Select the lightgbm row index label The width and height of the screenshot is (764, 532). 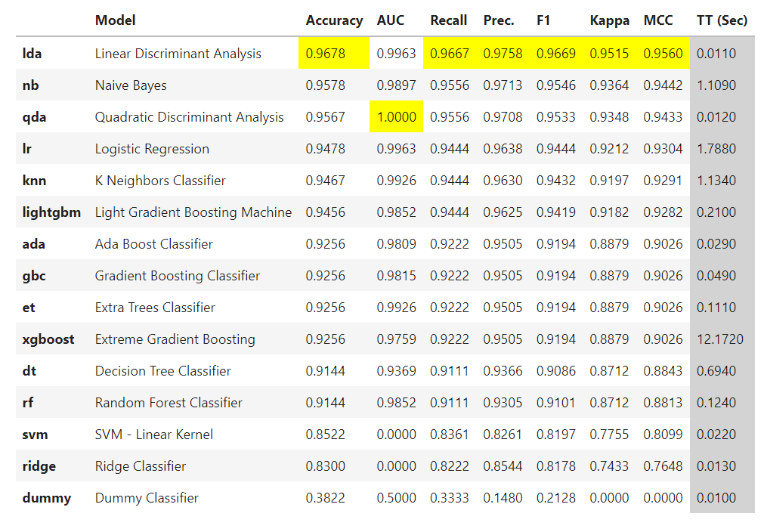51,212
